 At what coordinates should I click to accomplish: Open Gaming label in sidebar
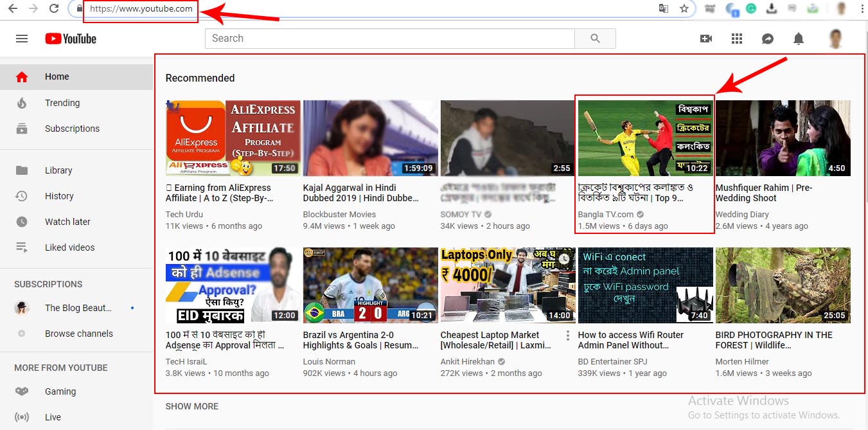(x=60, y=391)
